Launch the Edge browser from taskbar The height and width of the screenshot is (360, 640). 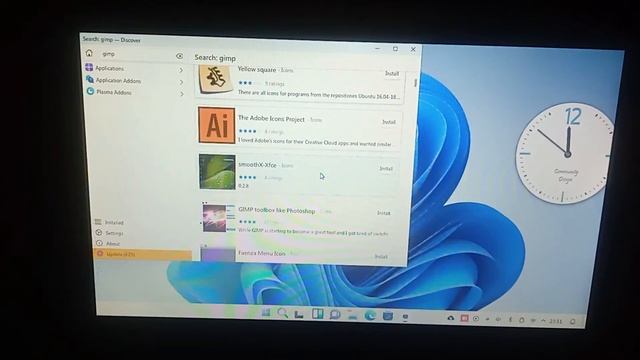coord(370,315)
